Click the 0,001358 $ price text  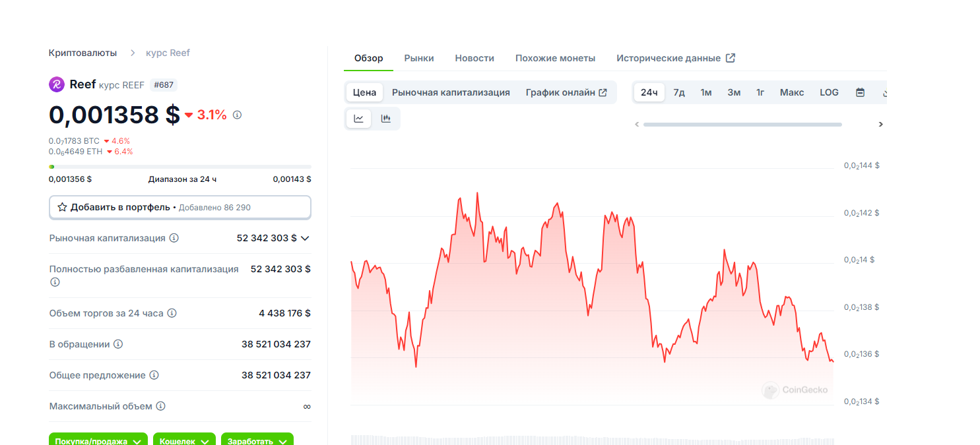tap(114, 115)
